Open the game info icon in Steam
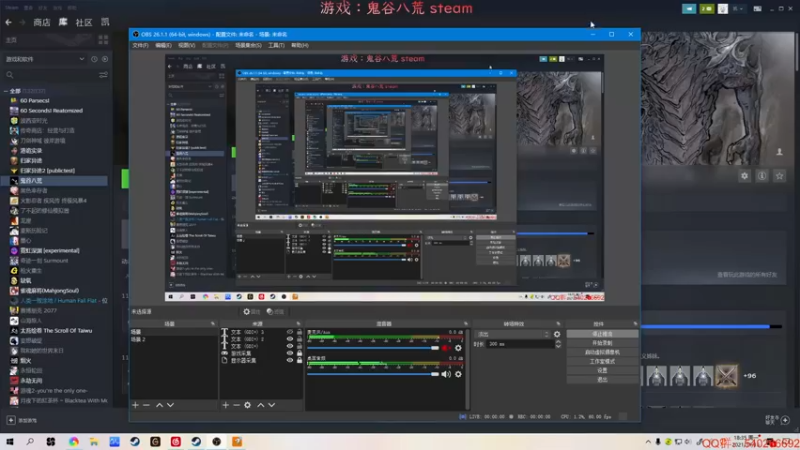The width and height of the screenshot is (800, 450). [x=762, y=176]
